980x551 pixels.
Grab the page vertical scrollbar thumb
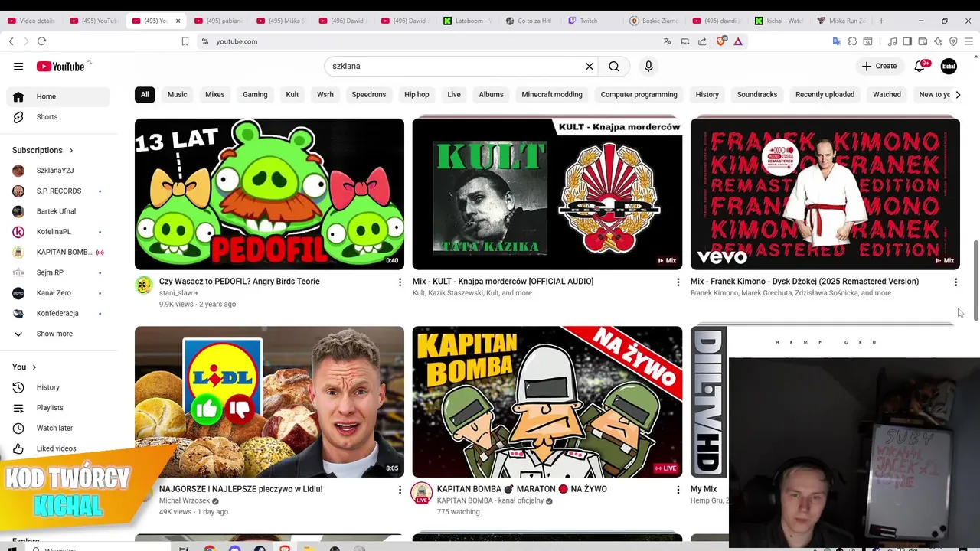975,279
